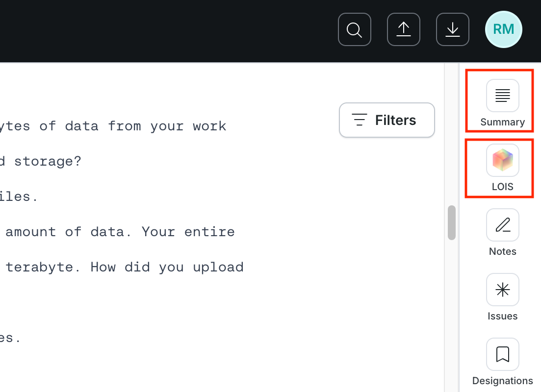Click the Notes label in sidebar
This screenshot has width=541, height=392.
(x=502, y=251)
